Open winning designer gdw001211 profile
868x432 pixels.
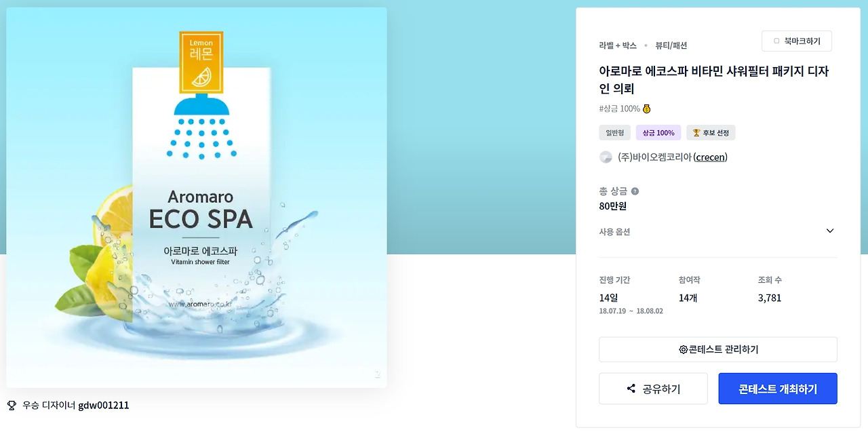104,406
